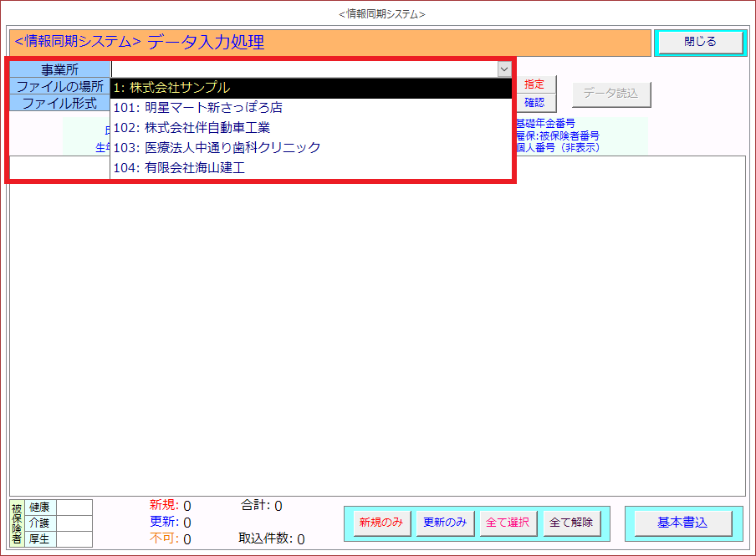
Task: Click into the 事業所 combo box field
Action: [x=304, y=69]
